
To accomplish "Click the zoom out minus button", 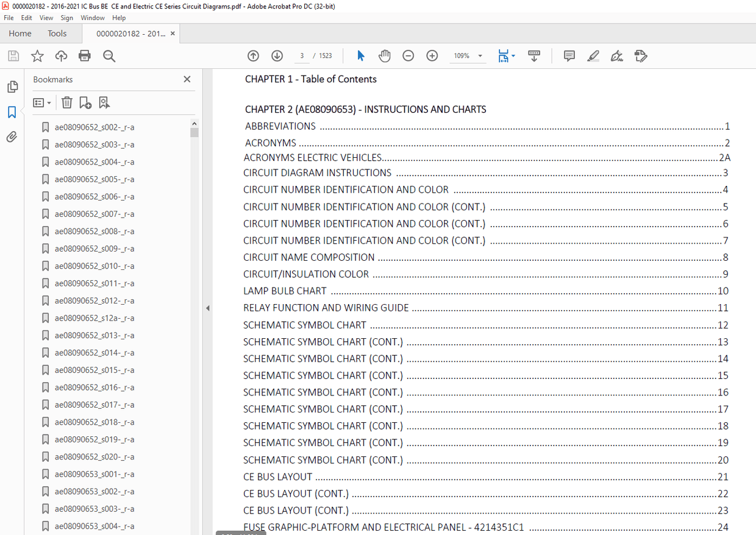I will 408,56.
